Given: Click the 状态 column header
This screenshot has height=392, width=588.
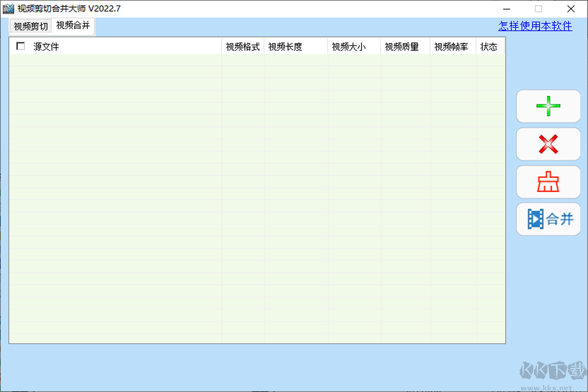Looking at the screenshot, I should click(489, 46).
